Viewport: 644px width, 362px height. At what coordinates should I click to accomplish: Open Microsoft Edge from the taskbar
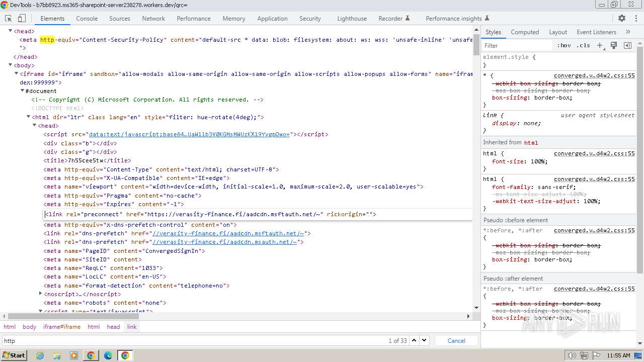tap(108, 355)
